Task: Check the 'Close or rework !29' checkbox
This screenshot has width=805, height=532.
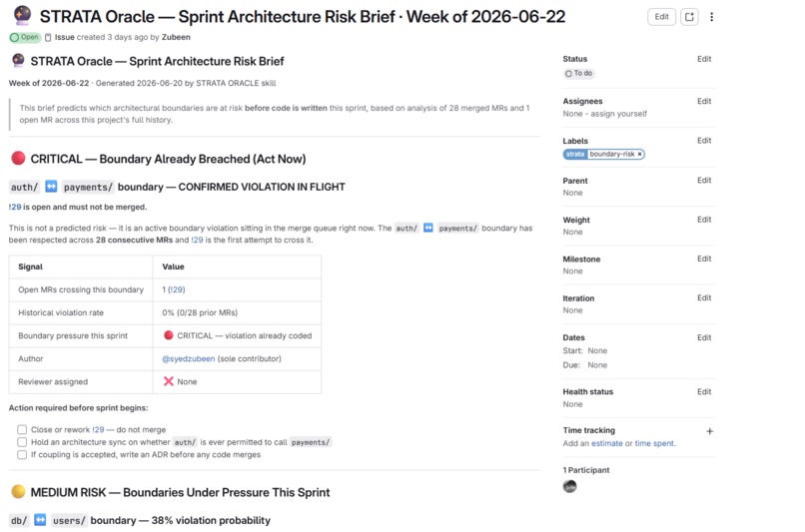Action: [x=22, y=429]
